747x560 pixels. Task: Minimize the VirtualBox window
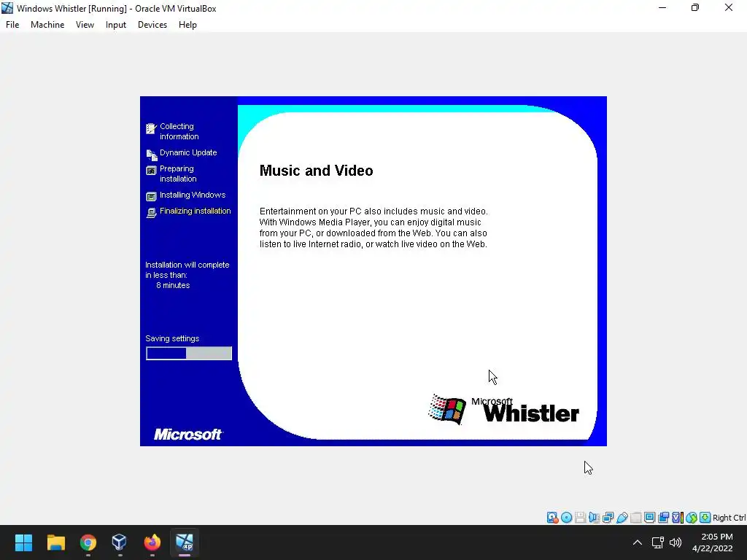[662, 7]
